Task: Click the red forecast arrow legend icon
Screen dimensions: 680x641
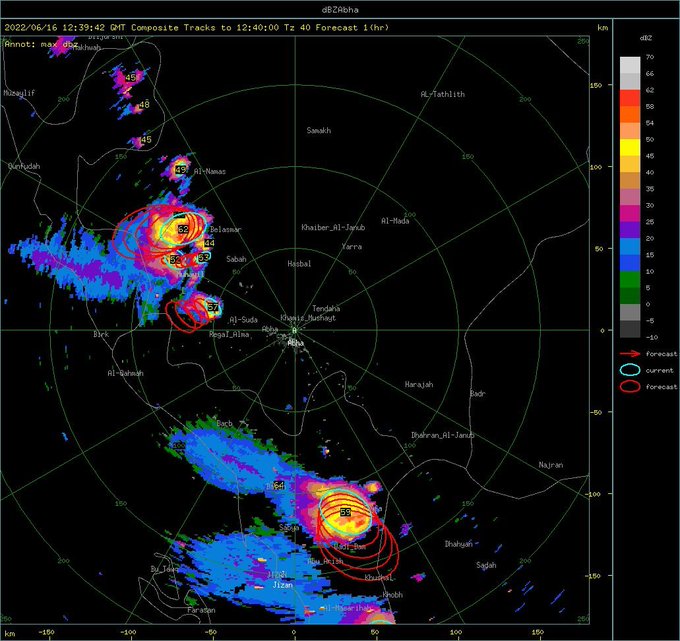Action: click(630, 353)
